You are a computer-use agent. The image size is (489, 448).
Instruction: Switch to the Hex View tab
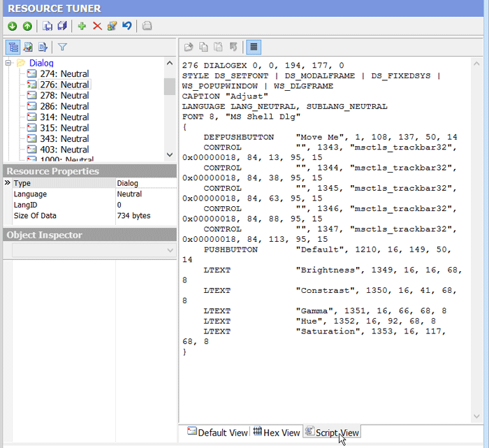(x=277, y=433)
